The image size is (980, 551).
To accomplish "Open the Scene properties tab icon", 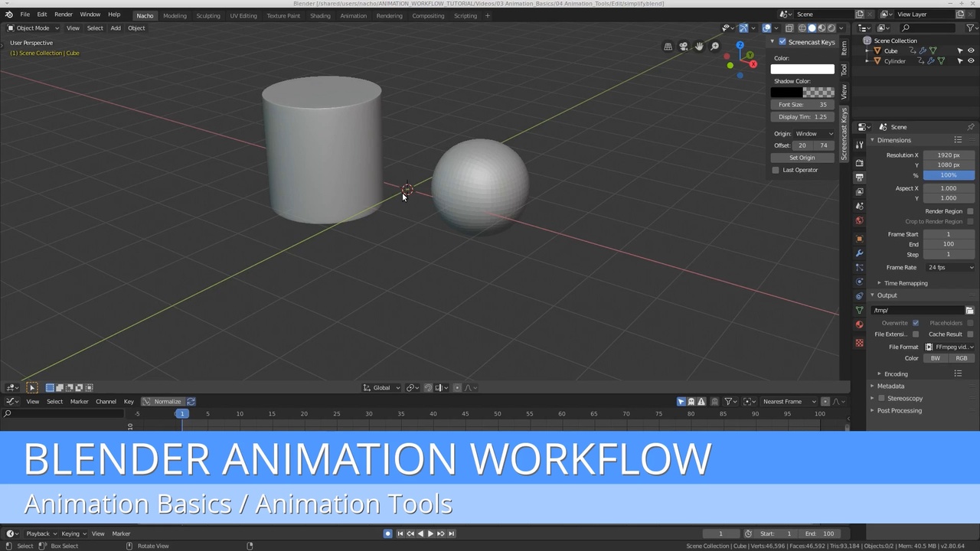I will click(859, 206).
